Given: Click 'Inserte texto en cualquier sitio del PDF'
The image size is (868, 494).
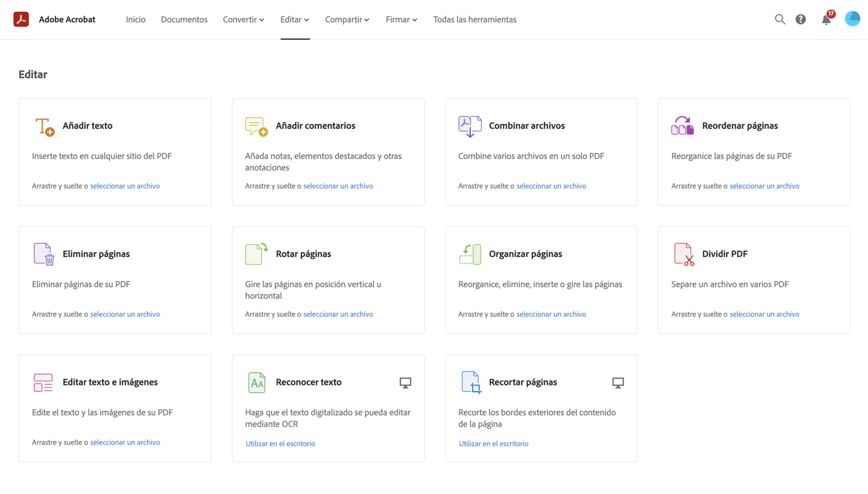Looking at the screenshot, I should point(102,156).
